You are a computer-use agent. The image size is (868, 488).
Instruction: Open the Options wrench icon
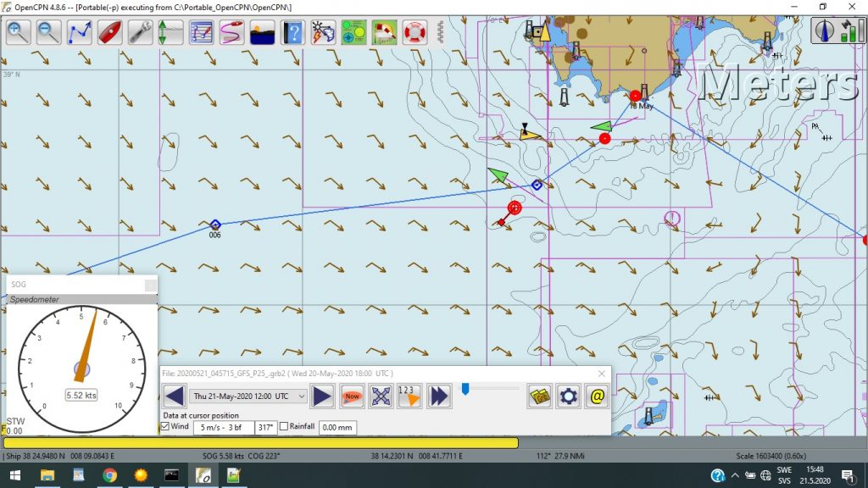pos(141,32)
